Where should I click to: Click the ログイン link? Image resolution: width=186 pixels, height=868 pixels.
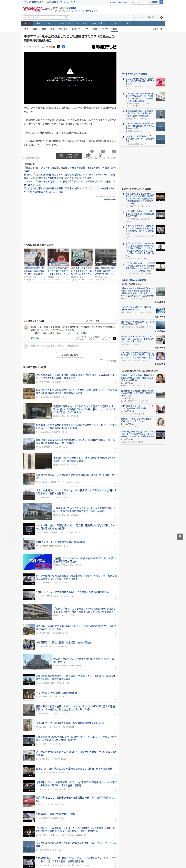point(57,11)
